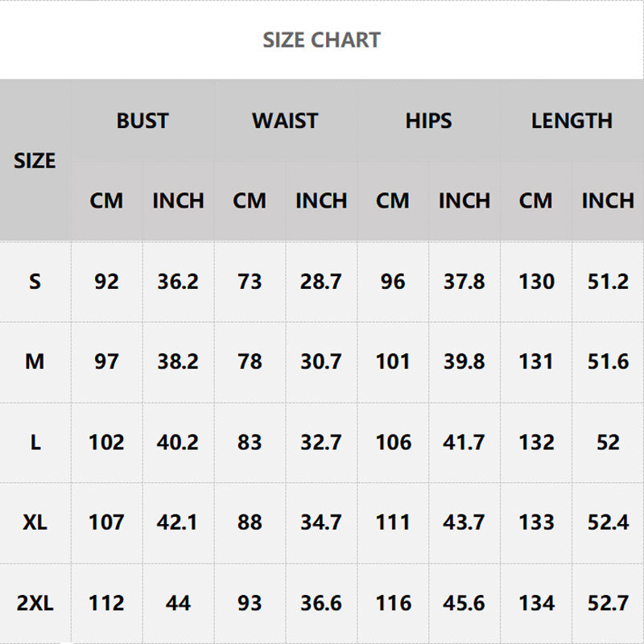Click the size XL length value 52.4
This screenshot has height=644, width=644.
coord(608,523)
